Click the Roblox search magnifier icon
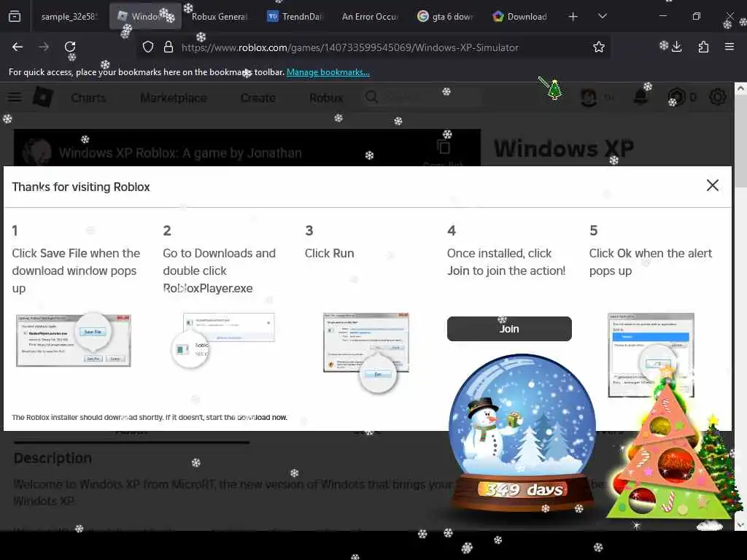The image size is (747, 560). click(371, 97)
